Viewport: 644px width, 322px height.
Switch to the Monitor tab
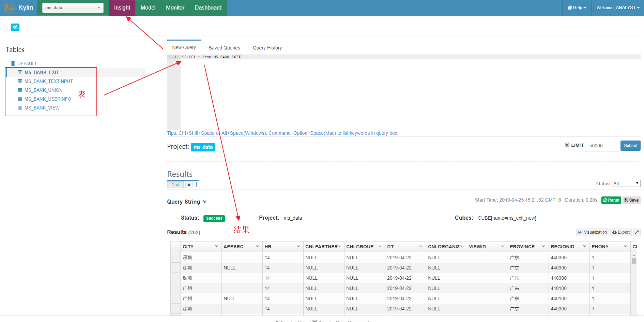coord(175,8)
